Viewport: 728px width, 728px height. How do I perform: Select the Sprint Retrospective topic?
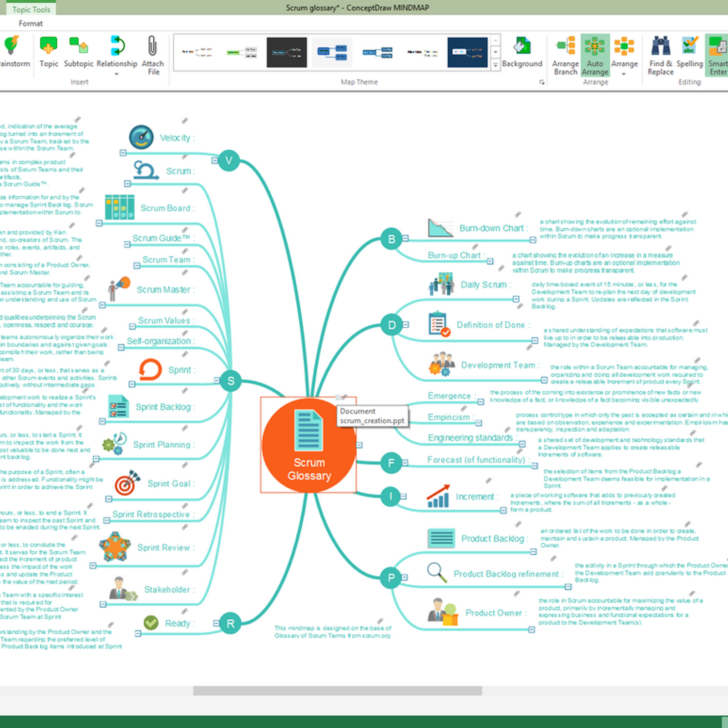tap(153, 514)
